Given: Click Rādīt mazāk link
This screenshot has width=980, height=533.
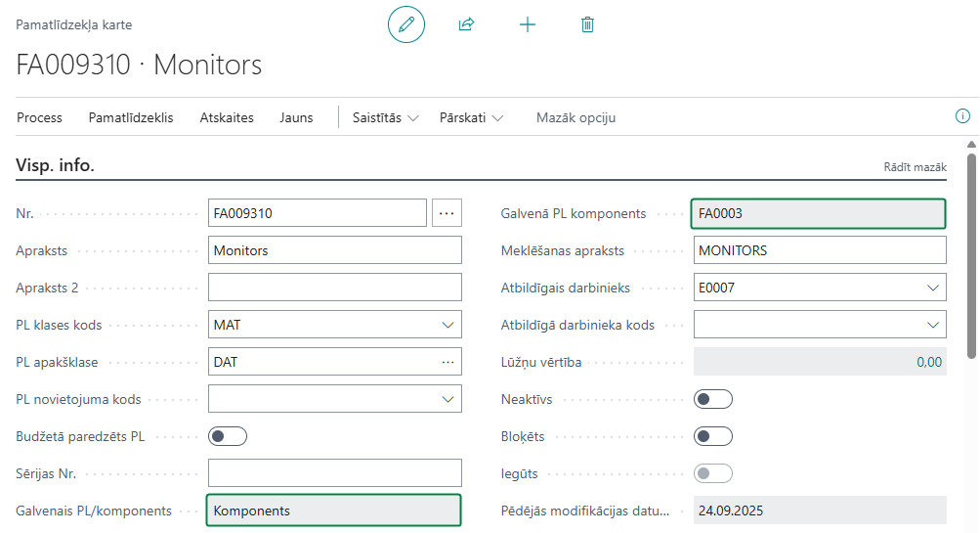Looking at the screenshot, I should tap(915, 167).
